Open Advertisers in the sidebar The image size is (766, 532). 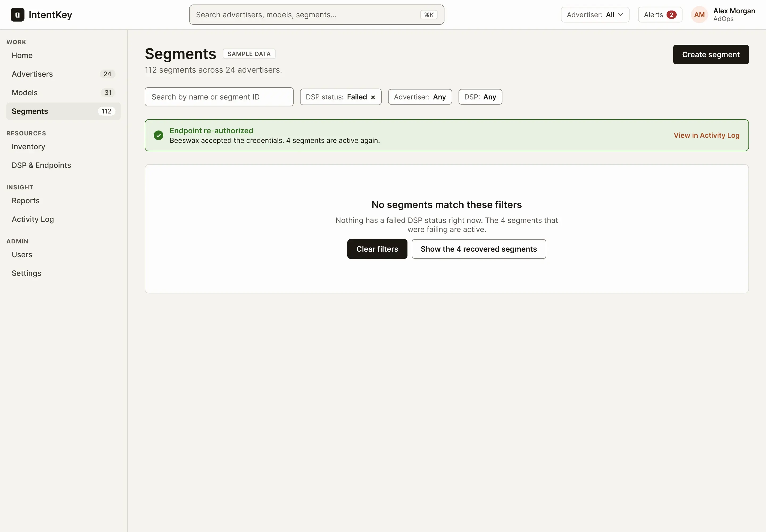coord(63,74)
